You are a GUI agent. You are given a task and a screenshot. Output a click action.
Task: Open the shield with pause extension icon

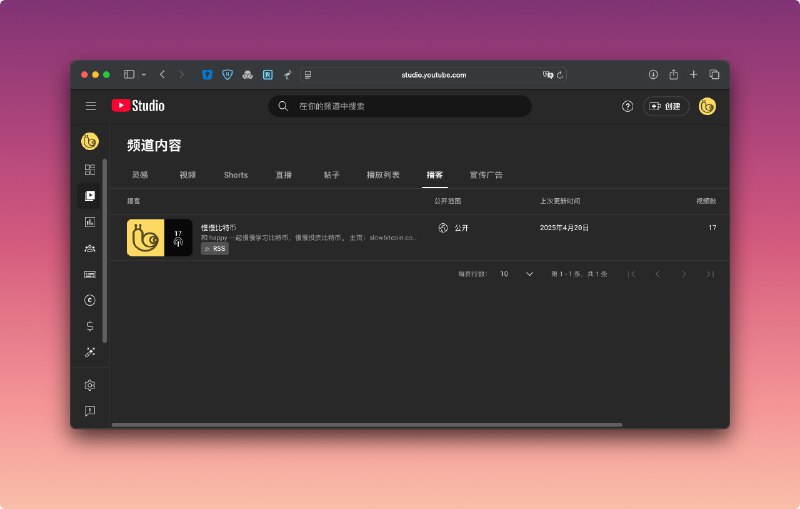[x=228, y=74]
